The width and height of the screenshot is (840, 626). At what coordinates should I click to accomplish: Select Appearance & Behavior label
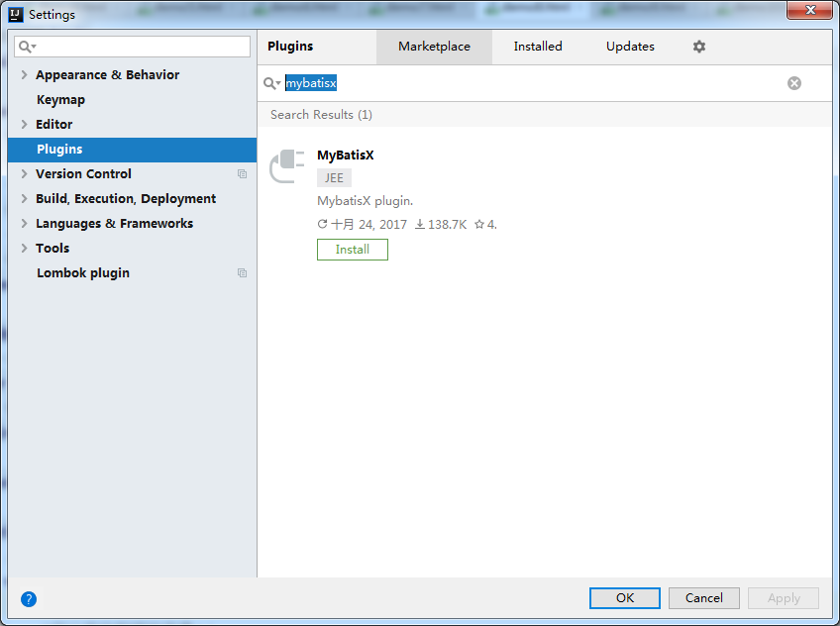[108, 75]
